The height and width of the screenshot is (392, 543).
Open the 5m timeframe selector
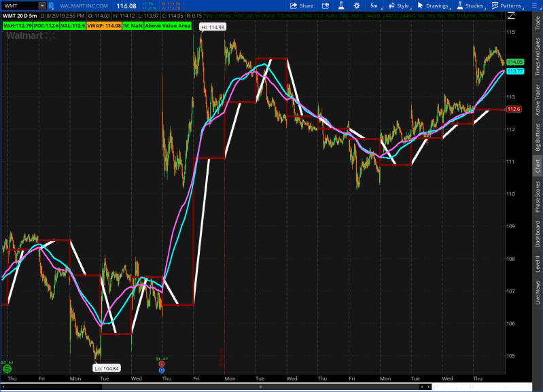pos(375,5)
